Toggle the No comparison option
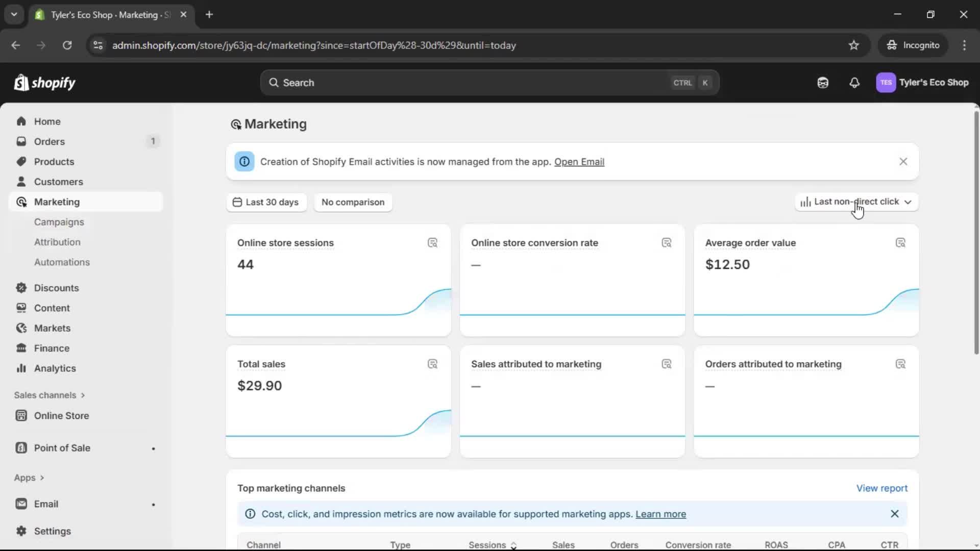The width and height of the screenshot is (980, 551). point(353,202)
